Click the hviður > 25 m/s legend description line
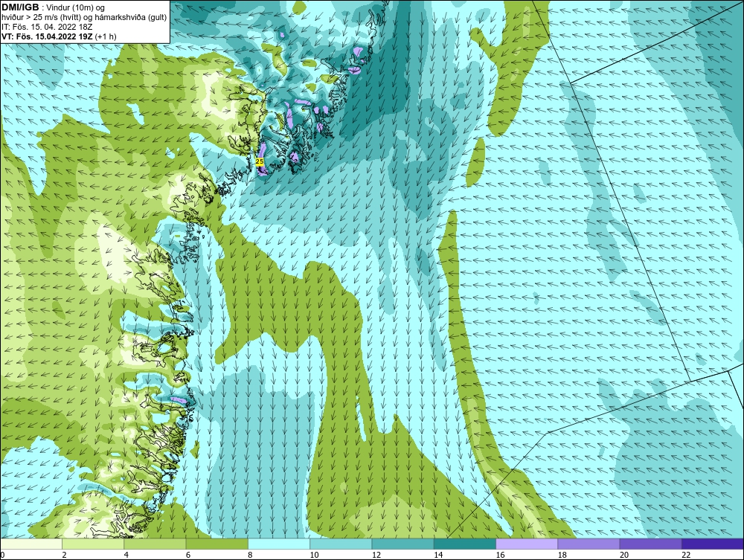Viewport: 744px width, 560px height. 84,17
